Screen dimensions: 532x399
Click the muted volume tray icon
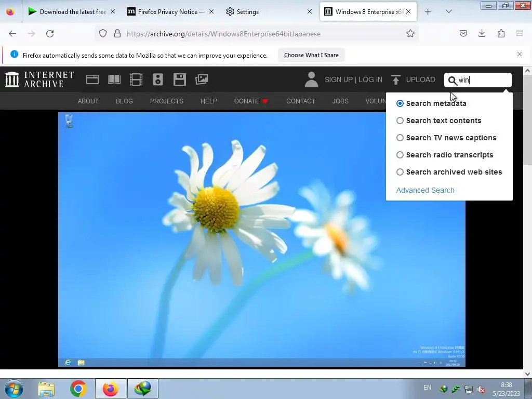pos(481,389)
